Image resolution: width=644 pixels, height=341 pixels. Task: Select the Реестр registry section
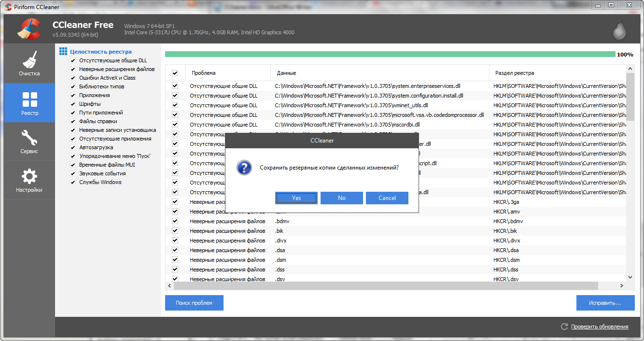click(x=29, y=102)
